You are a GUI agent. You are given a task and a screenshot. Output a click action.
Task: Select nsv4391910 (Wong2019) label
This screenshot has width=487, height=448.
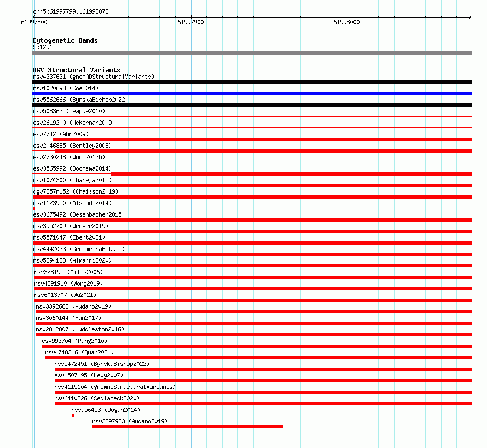point(68,283)
